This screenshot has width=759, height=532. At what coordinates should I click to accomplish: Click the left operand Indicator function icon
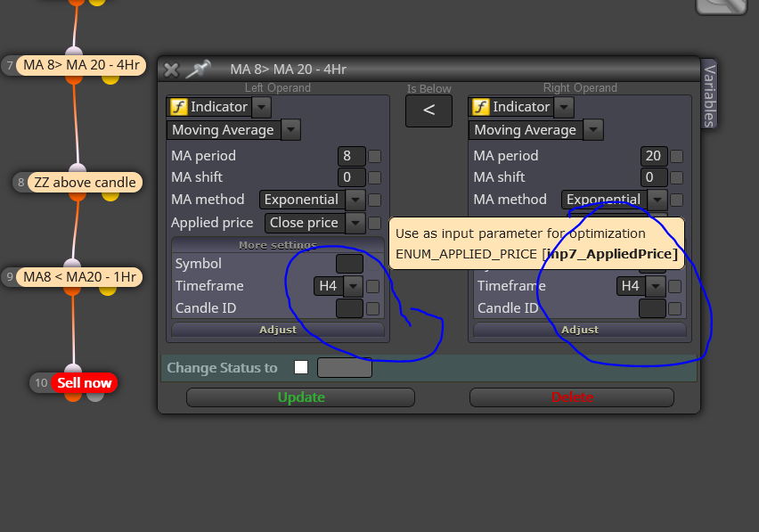point(179,107)
